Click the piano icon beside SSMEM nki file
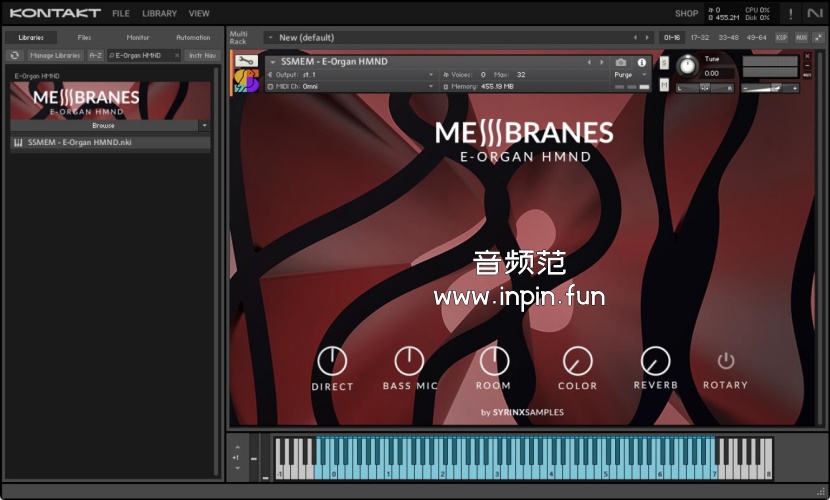The height and width of the screenshot is (500, 830). (x=18, y=142)
